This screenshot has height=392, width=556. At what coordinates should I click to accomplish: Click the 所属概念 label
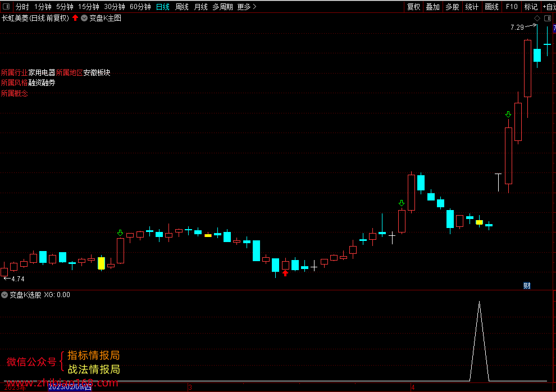pyautogui.click(x=14, y=94)
